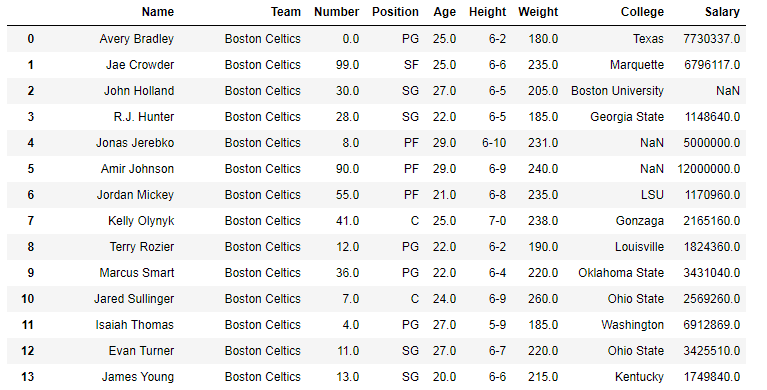Viewport: 767px width, 390px height.
Task: Select the Isaiah Thomas name cell
Action: [x=135, y=324]
